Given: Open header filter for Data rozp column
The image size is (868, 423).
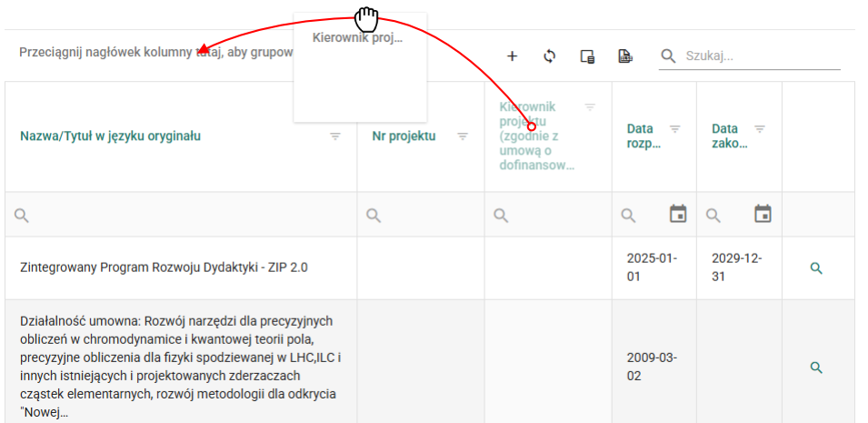Looking at the screenshot, I should click(x=674, y=129).
